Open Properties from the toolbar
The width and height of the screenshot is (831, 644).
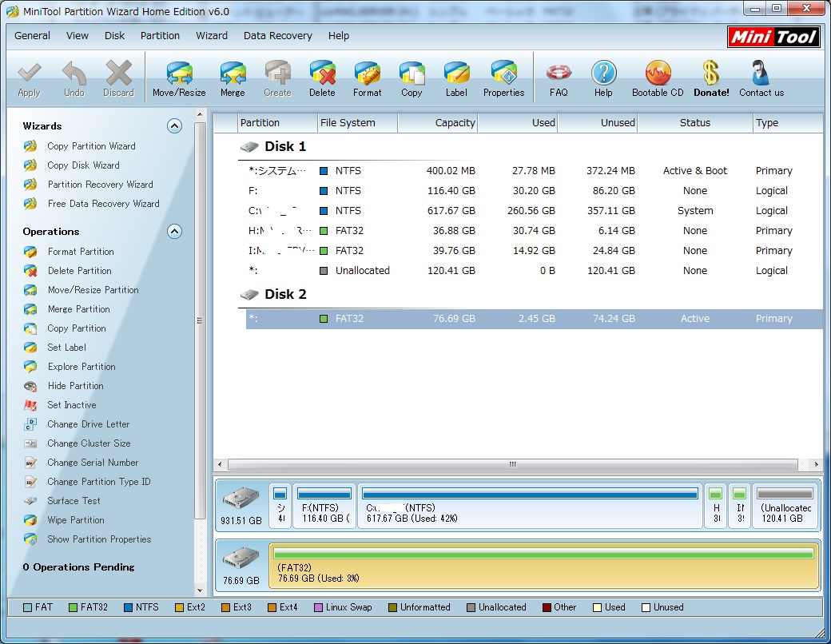tap(503, 80)
